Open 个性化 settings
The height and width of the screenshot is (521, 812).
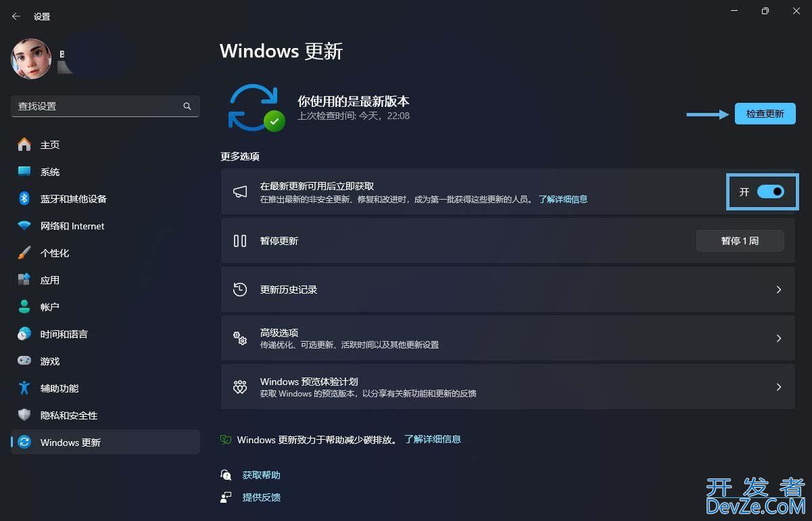[x=105, y=253]
